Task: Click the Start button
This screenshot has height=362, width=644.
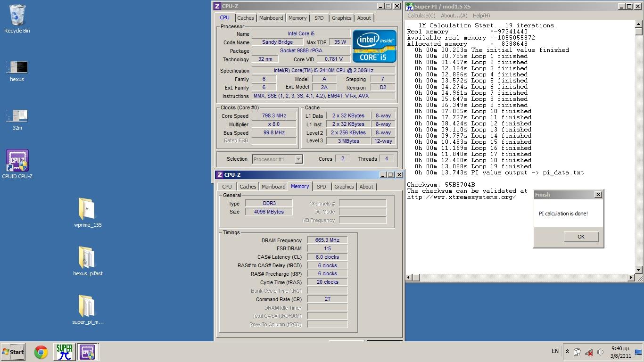Action: coord(13,352)
